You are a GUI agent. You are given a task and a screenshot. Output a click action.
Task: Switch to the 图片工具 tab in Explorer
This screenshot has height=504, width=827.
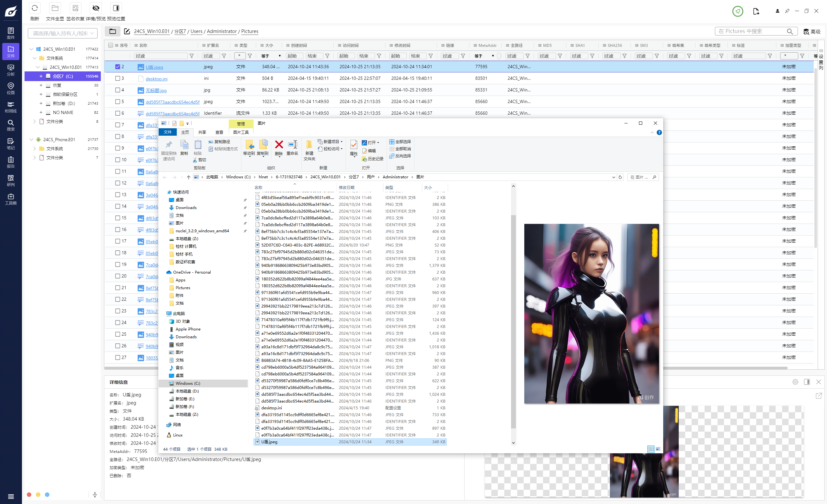(x=241, y=132)
